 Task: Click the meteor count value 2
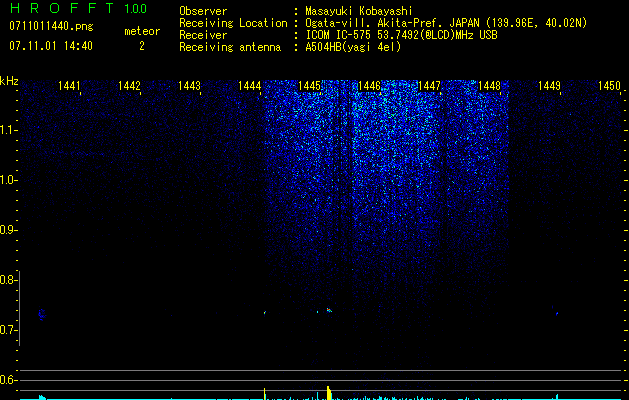[142, 46]
